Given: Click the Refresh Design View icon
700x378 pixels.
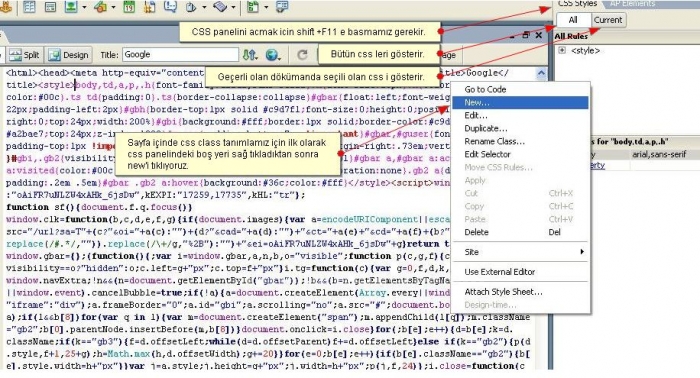Looking at the screenshot, I should [x=302, y=55].
